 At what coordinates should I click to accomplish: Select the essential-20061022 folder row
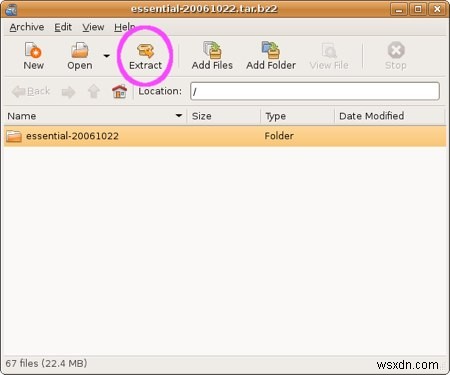coord(225,136)
